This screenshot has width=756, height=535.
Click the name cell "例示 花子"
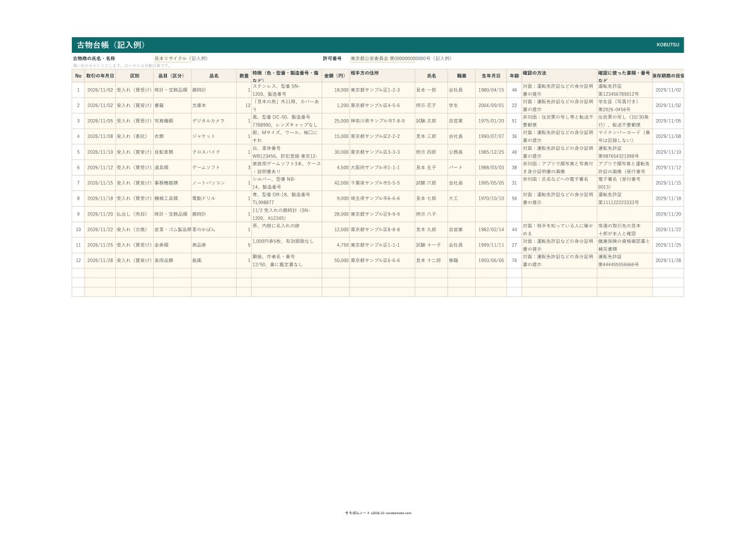pos(432,105)
